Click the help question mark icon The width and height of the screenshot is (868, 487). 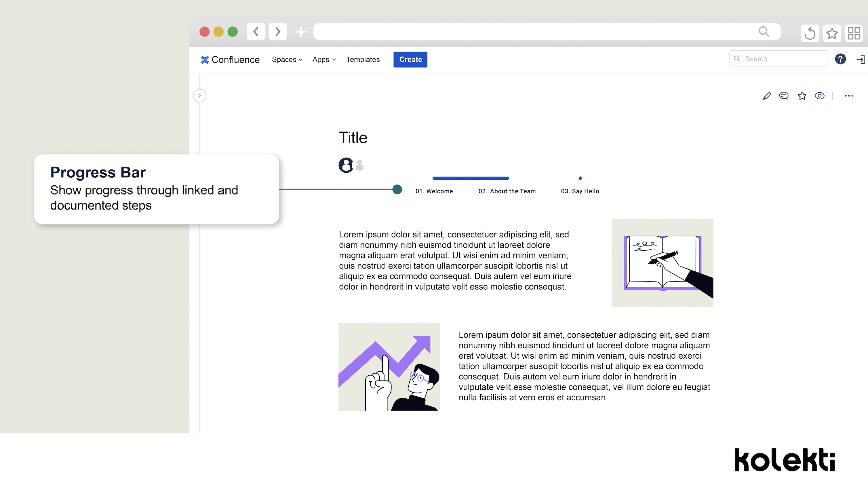840,59
